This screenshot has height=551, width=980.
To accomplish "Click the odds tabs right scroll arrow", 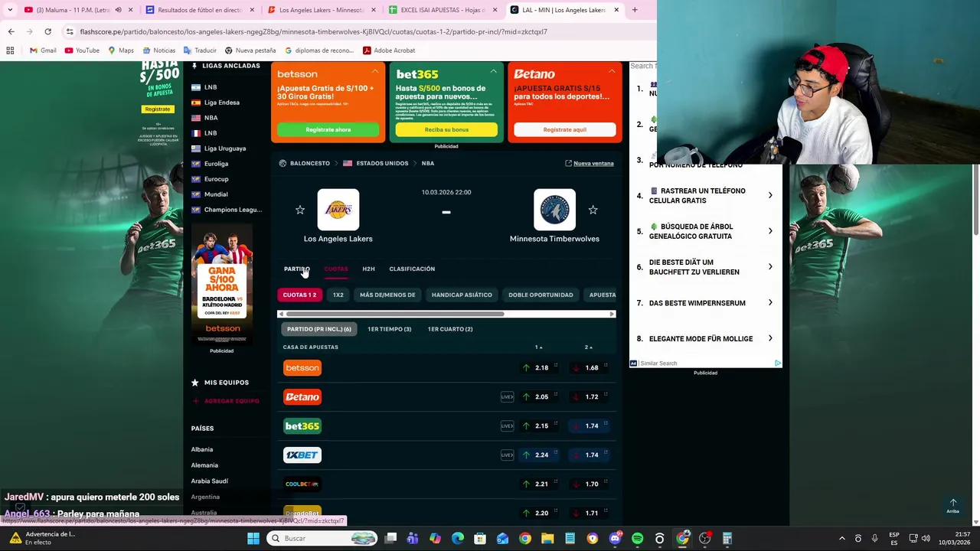I will point(612,314).
